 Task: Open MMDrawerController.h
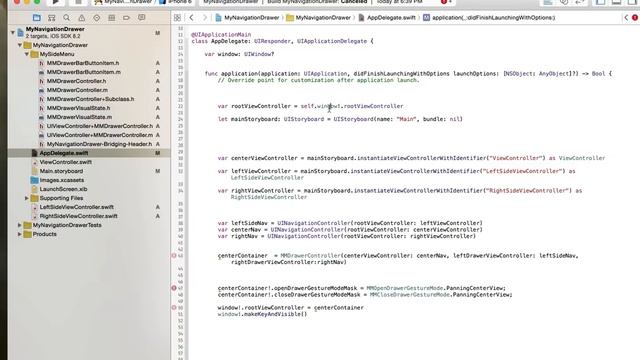point(76,81)
